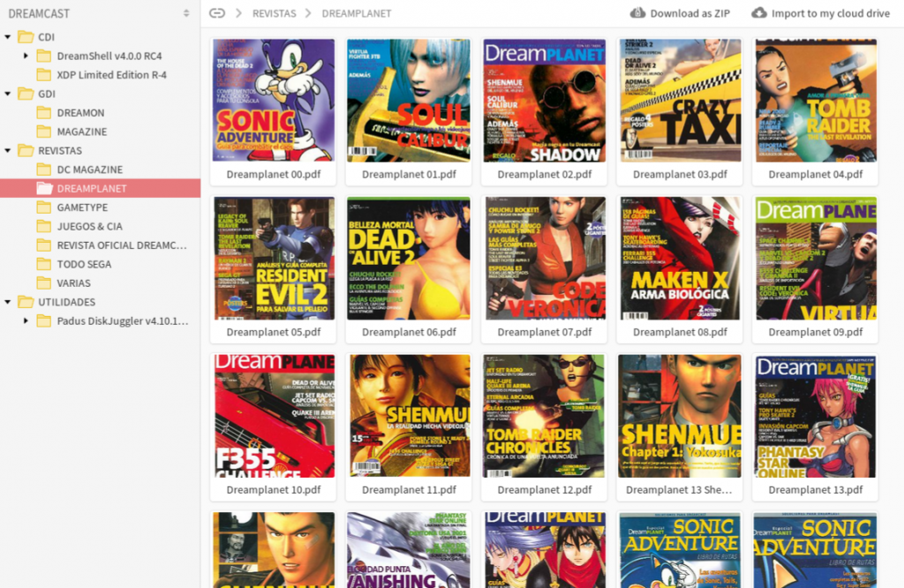Go to REVISTAS in the breadcrumb
This screenshot has height=588, width=904.
coord(275,13)
